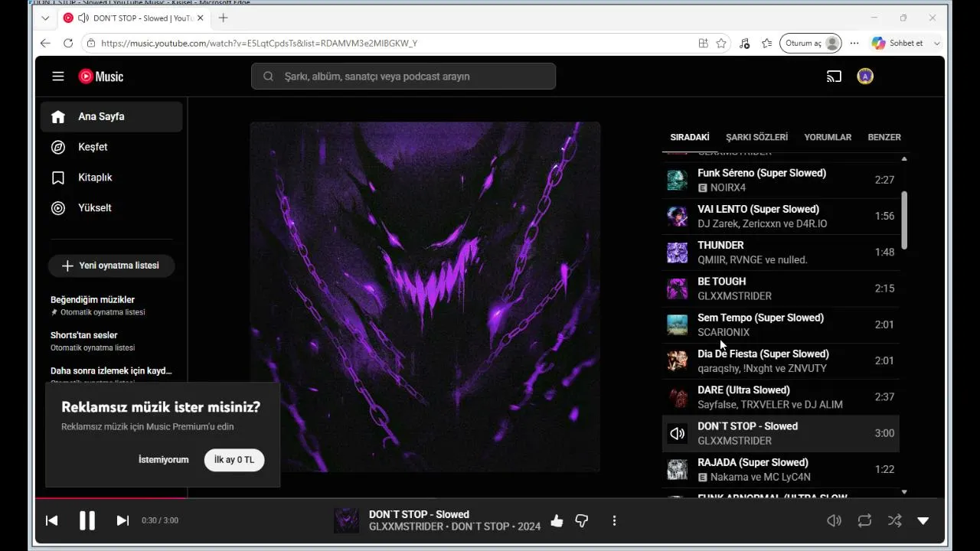980x551 pixels.
Task: Pause the current song
Action: tap(87, 520)
